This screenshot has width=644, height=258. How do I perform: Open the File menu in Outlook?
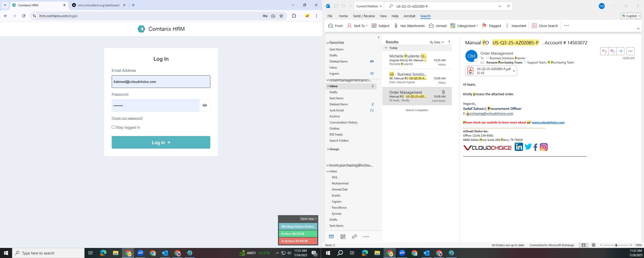click(x=330, y=16)
